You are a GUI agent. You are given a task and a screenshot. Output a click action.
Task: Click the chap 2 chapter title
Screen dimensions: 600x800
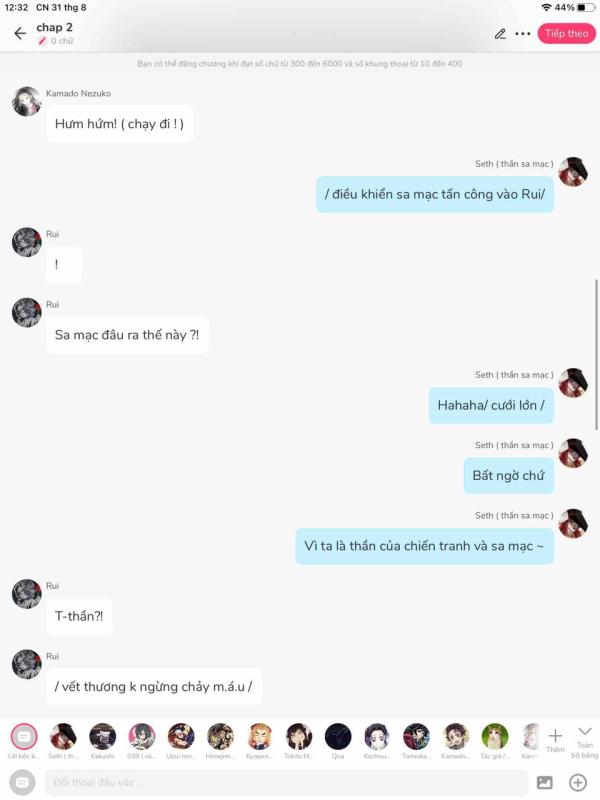[54, 28]
